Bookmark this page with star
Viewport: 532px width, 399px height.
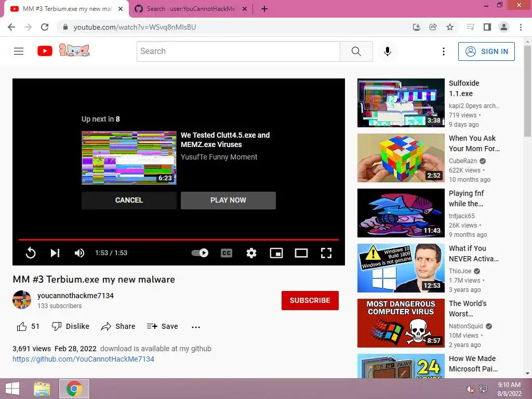point(450,27)
